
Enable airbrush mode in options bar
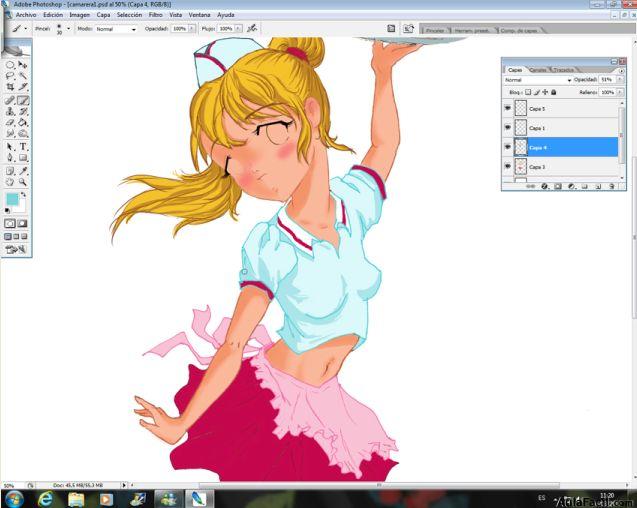252,28
